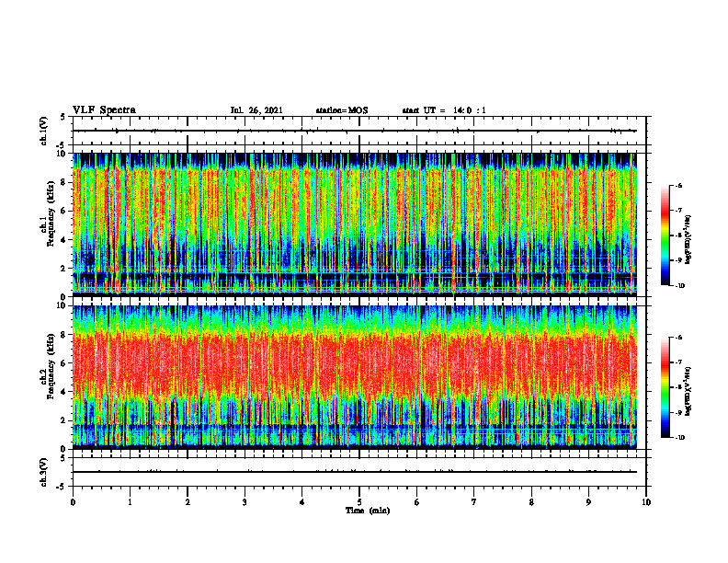Select the ch.2 spectrogram color bar
728x563 pixels.
(x=665, y=387)
